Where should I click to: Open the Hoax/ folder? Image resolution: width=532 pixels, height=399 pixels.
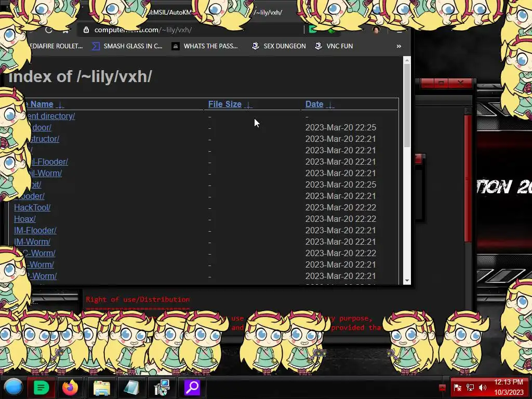(x=25, y=219)
